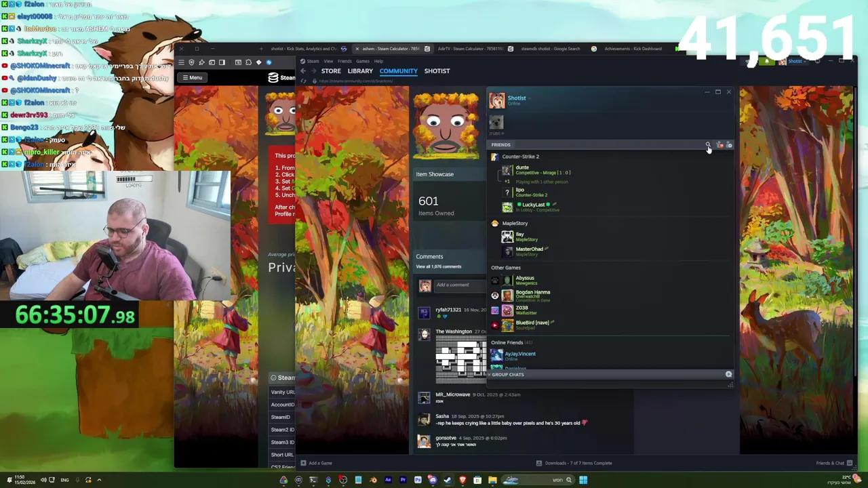Open the Steam menu in Steam menu bar

pyautogui.click(x=311, y=61)
